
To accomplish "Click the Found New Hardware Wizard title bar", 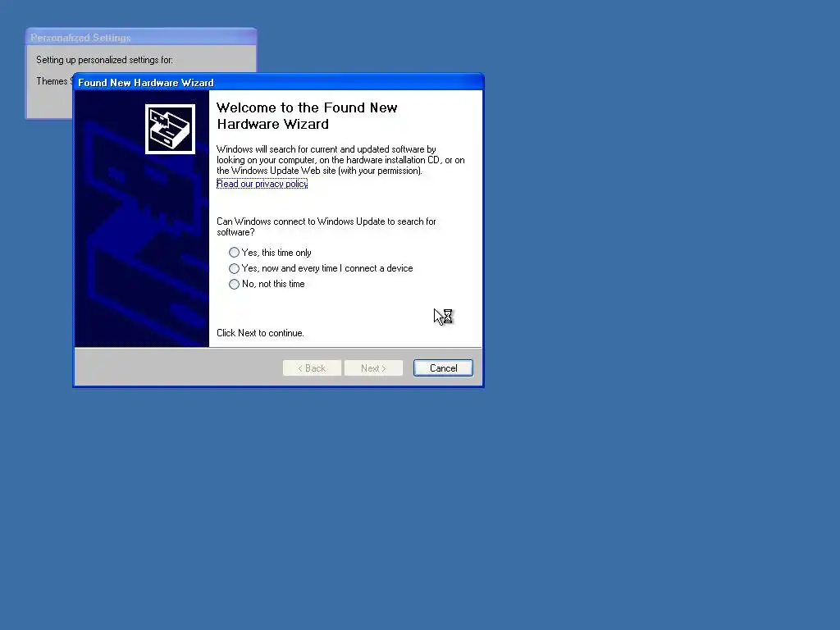I will 278,83.
